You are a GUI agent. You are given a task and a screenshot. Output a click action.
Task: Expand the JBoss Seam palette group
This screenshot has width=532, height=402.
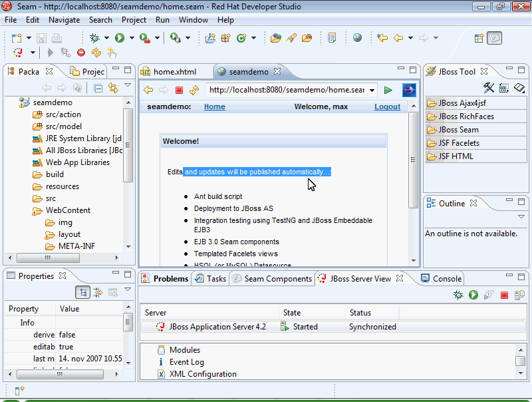point(475,130)
